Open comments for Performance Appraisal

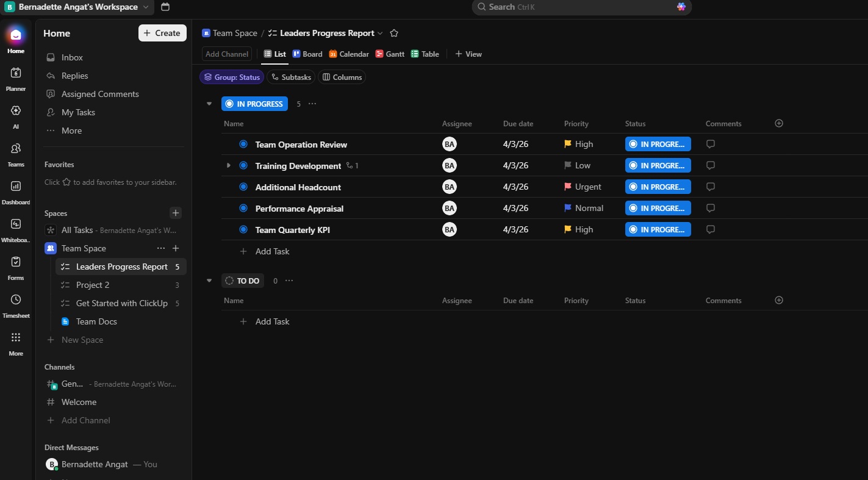(x=711, y=209)
